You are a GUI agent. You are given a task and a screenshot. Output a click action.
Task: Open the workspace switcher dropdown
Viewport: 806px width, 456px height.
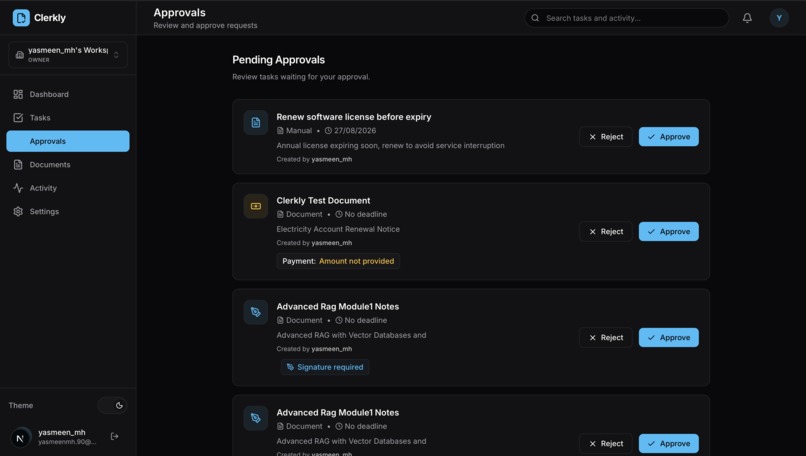68,54
